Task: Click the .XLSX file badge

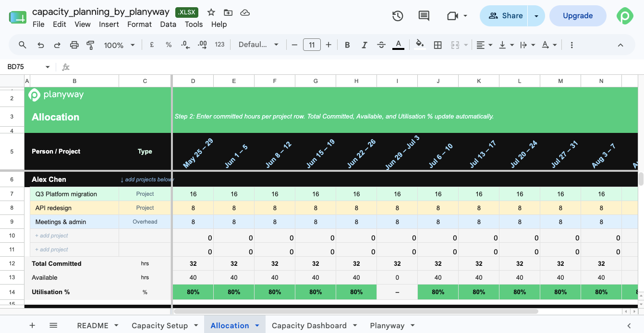Action: (187, 12)
